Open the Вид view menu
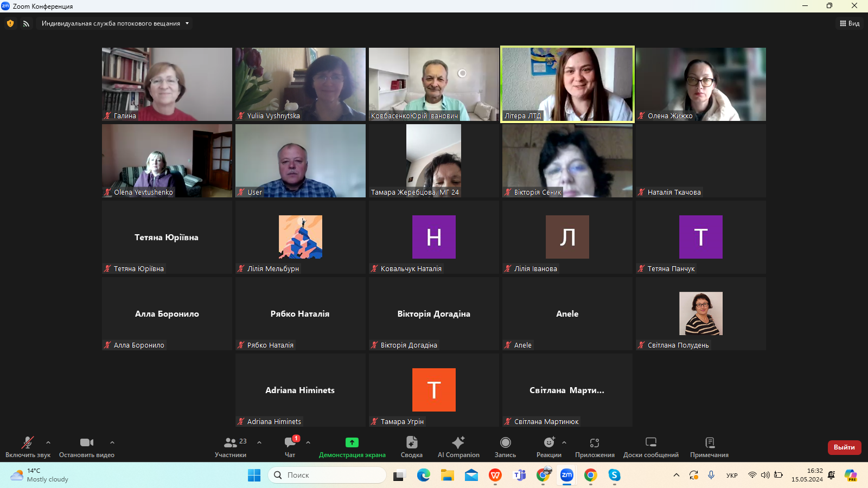 [x=850, y=23]
